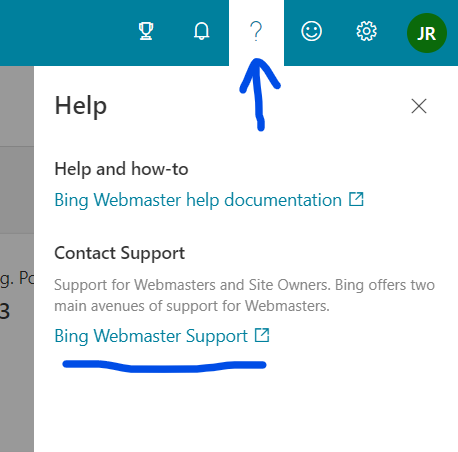Open the notifications bell
Image resolution: width=458 pixels, height=452 pixels.
[201, 31]
